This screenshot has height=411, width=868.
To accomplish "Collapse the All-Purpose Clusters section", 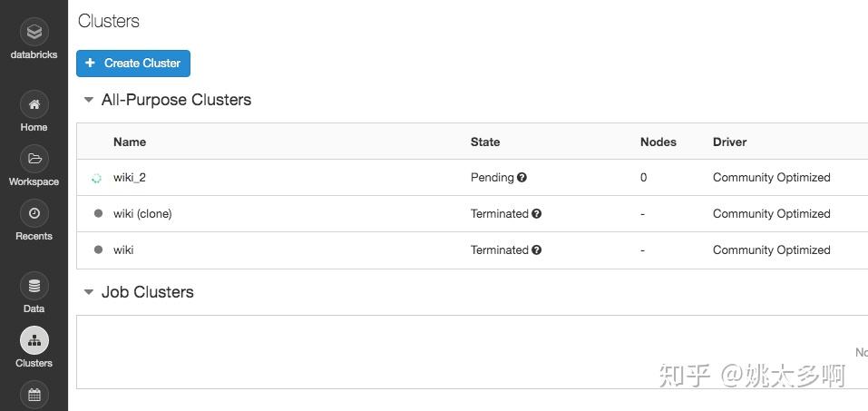I will point(89,100).
